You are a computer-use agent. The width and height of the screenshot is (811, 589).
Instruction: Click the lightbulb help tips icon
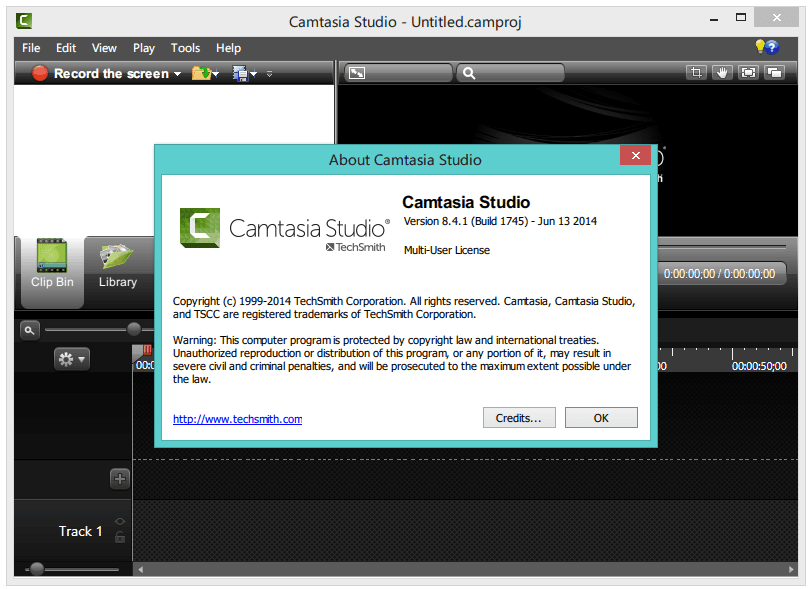[760, 47]
